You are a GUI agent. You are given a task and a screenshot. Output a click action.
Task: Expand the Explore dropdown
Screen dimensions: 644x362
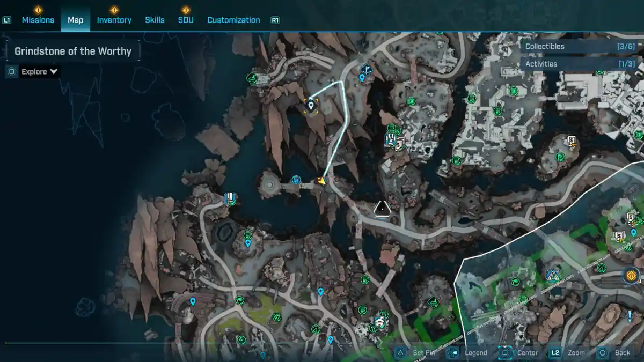pyautogui.click(x=39, y=71)
